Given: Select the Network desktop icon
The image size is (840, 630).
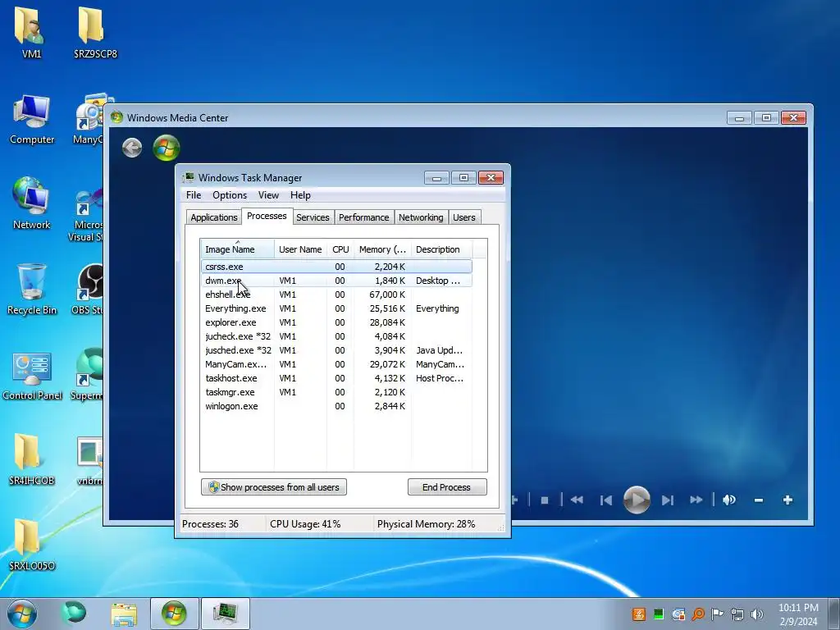Looking at the screenshot, I should click(32, 203).
